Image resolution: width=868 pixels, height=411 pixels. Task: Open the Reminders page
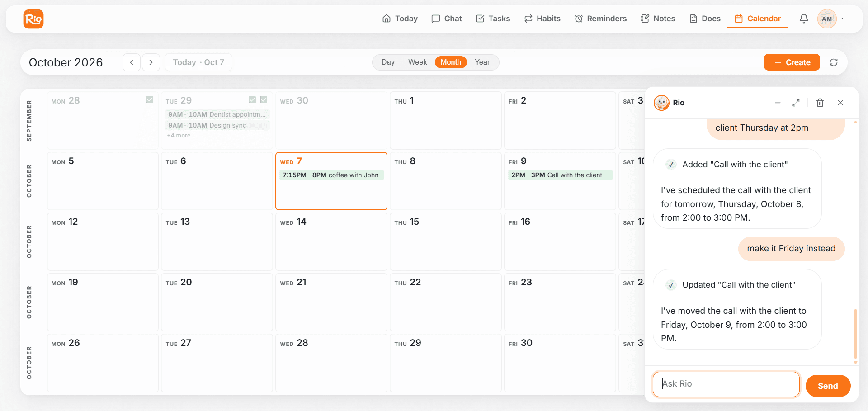(600, 19)
